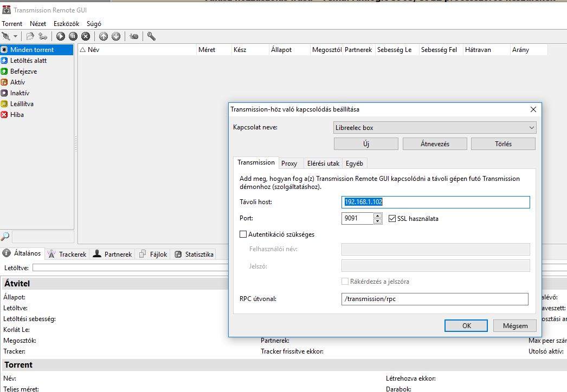Click the Új button

click(x=366, y=144)
